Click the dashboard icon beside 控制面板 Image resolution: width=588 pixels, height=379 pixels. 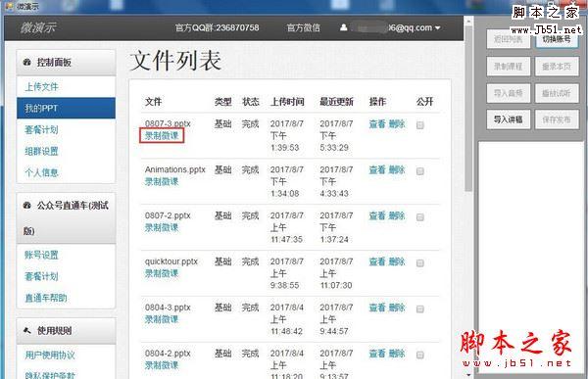pyautogui.click(x=27, y=63)
